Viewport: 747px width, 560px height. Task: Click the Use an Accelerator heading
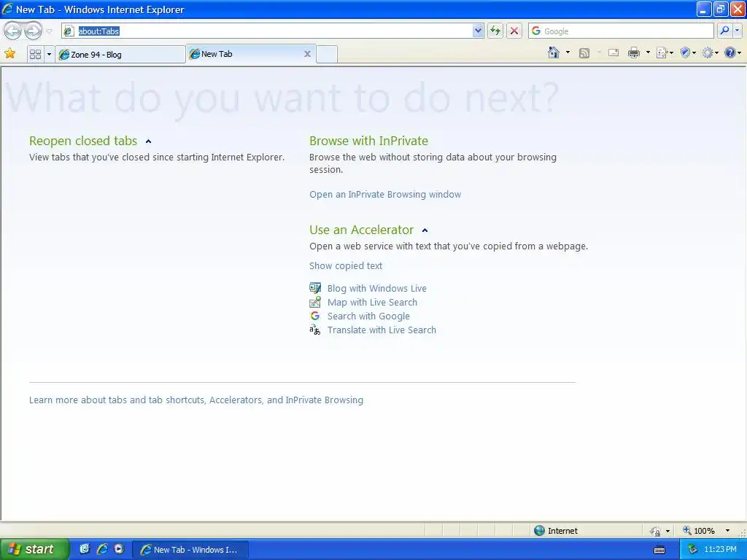(361, 230)
